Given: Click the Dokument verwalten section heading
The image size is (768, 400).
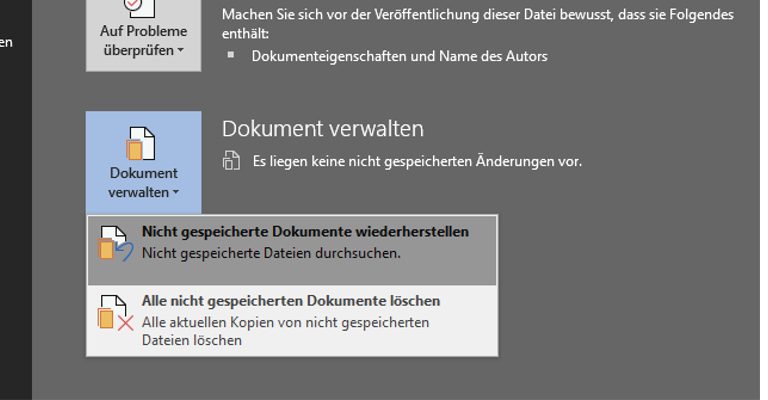Looking at the screenshot, I should pyautogui.click(x=323, y=129).
